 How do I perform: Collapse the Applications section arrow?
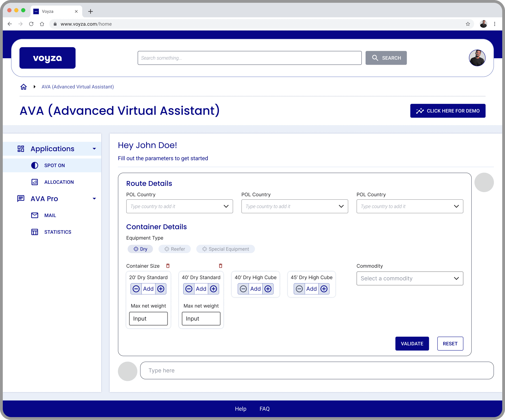tap(94, 149)
